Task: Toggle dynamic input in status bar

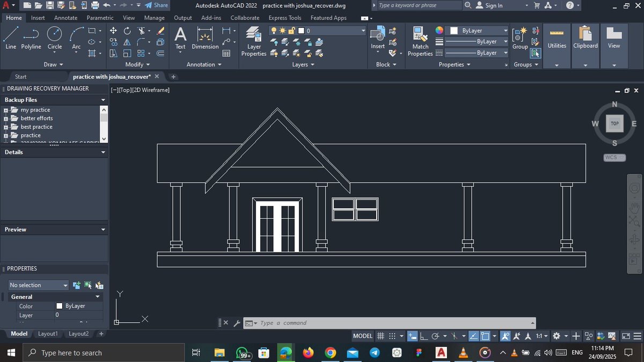Action: click(x=412, y=336)
